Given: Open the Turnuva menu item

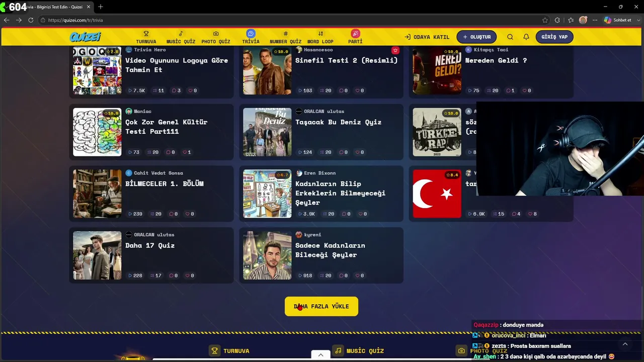Looking at the screenshot, I should point(146,37).
